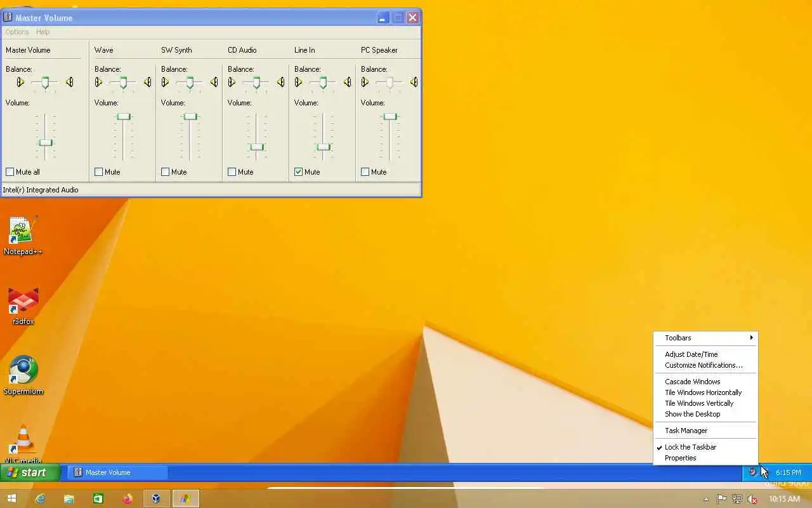The width and height of the screenshot is (812, 508).
Task: Expand the Toolbars submenu in the context menu
Action: [705, 338]
